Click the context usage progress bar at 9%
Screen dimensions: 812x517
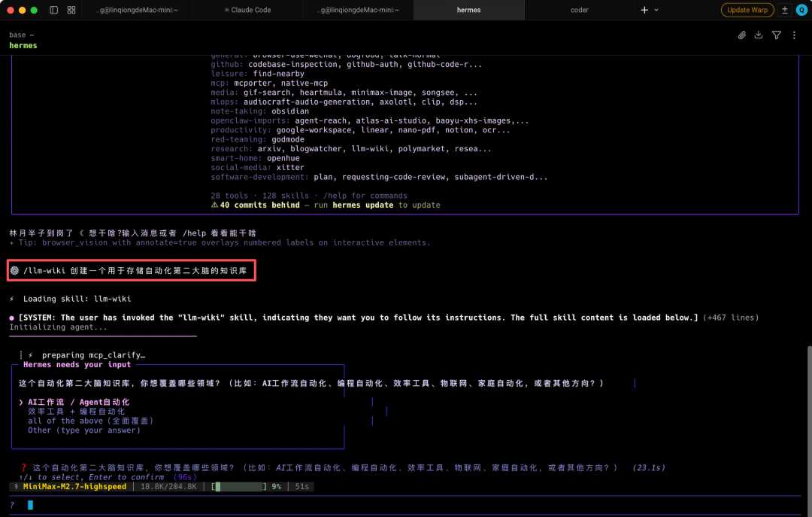click(239, 486)
